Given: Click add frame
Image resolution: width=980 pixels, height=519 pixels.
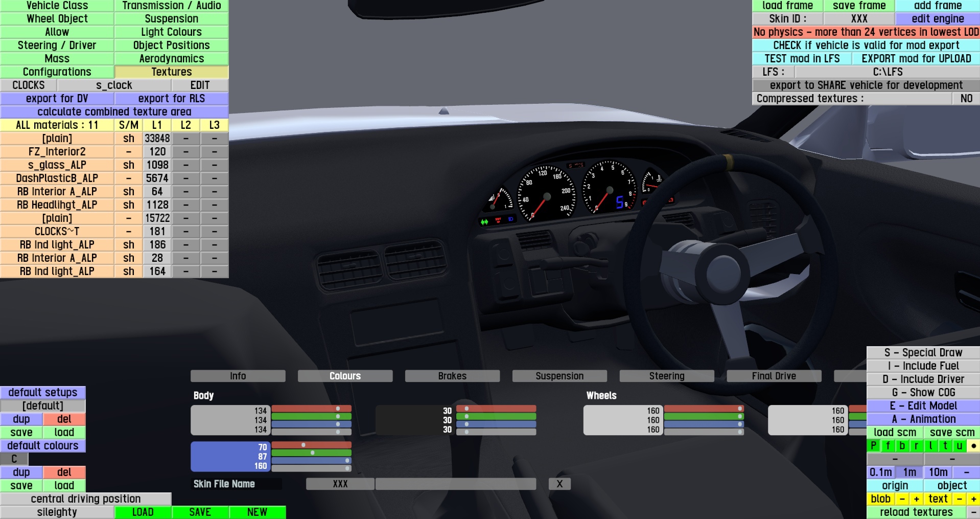Looking at the screenshot, I should pyautogui.click(x=938, y=6).
